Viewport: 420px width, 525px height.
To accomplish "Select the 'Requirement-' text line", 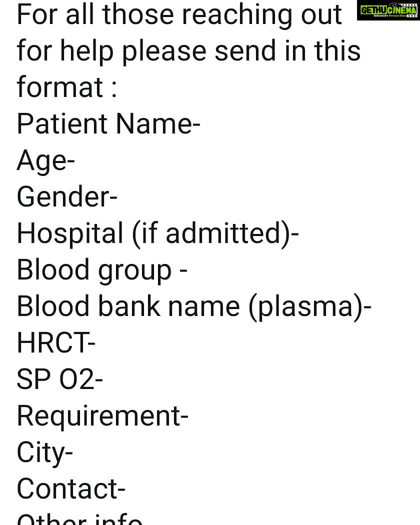I will coord(102,417).
